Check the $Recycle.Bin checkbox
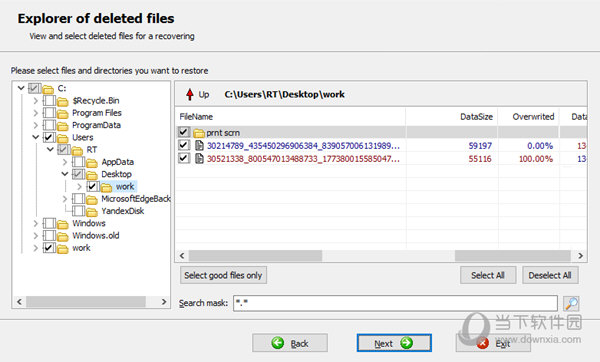Viewport: 600px width, 362px height. (x=49, y=101)
